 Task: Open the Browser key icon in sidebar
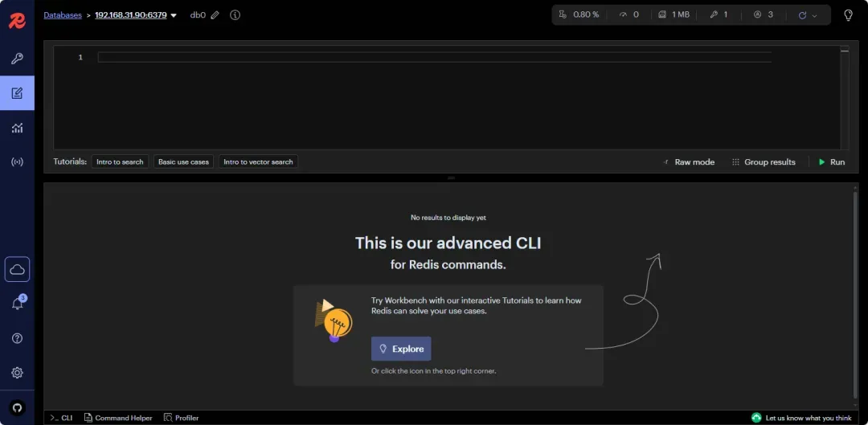pyautogui.click(x=17, y=59)
